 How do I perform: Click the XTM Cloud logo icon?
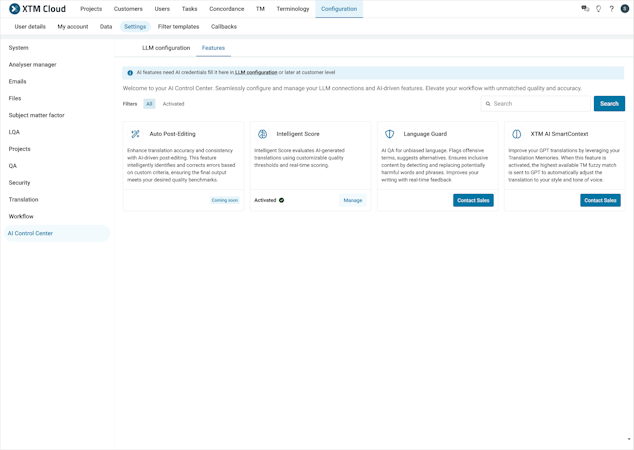tap(15, 8)
